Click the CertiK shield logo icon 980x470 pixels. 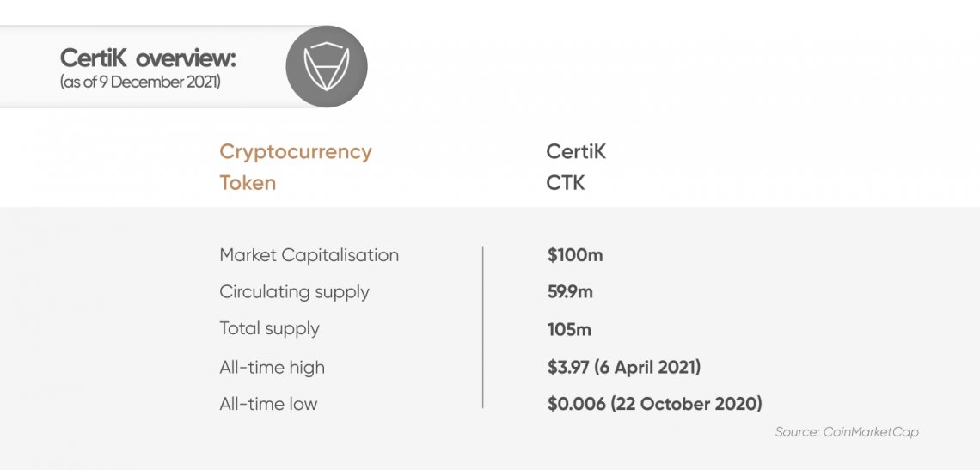point(327,66)
